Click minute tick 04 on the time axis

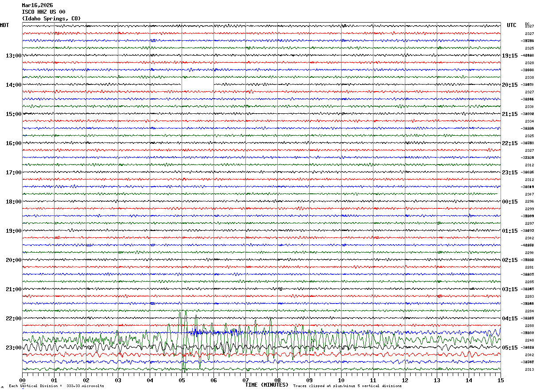150,380
